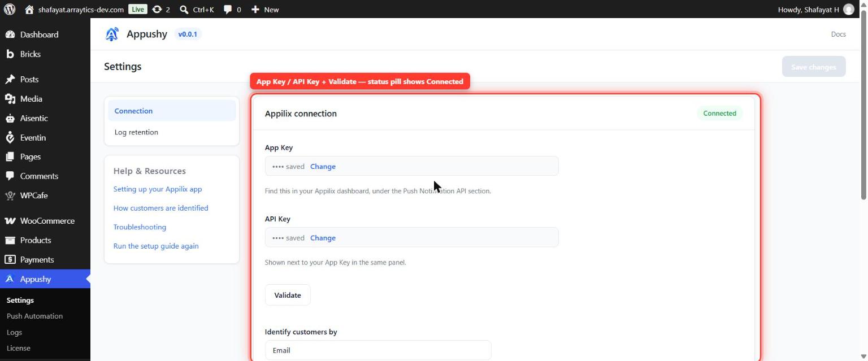Screen dimensions: 868x361
Task: Open the Ctrl+K search icon
Action: pyautogui.click(x=184, y=10)
